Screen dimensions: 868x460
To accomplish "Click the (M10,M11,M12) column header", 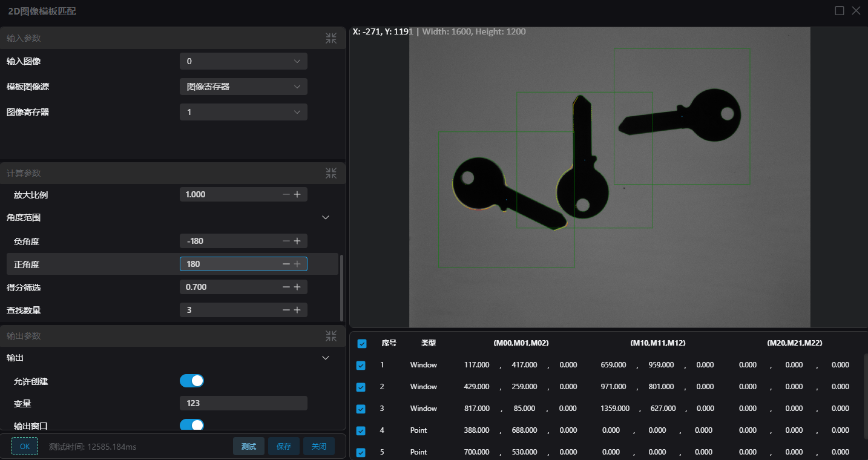I will click(658, 343).
